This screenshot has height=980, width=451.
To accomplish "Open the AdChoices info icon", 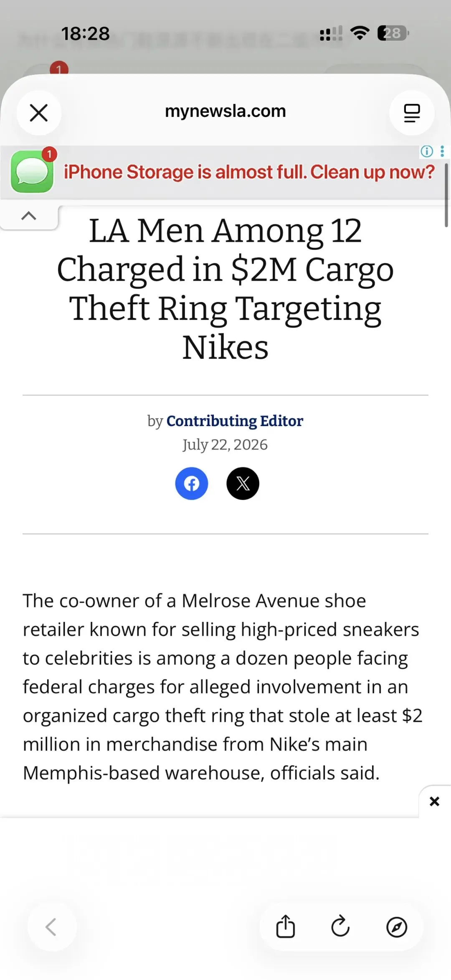I will [427, 151].
